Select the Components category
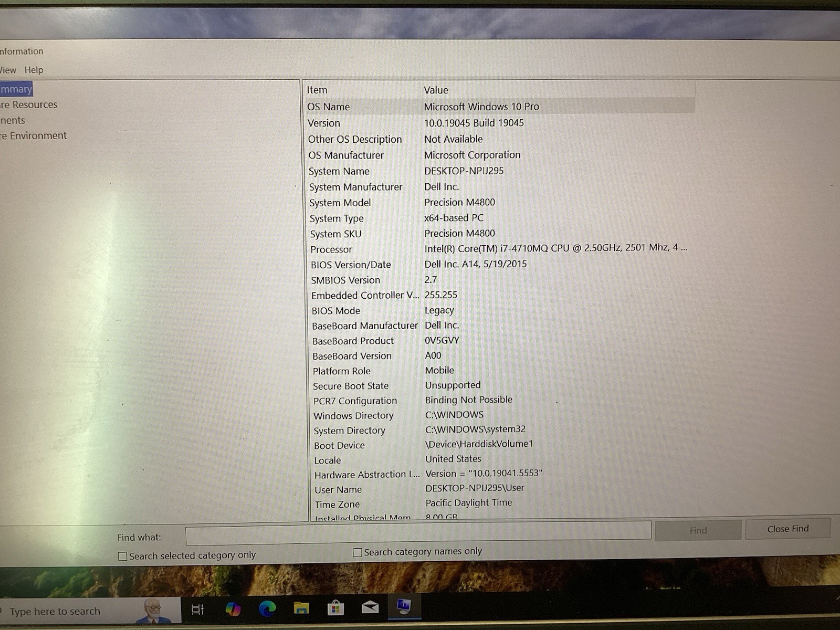Image resolution: width=840 pixels, height=630 pixels. [13, 120]
